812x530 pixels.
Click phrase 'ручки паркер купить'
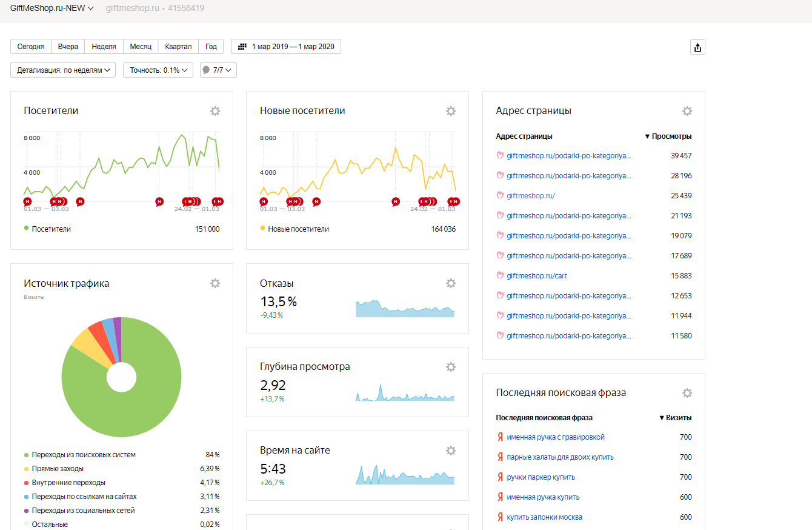pyautogui.click(x=541, y=477)
